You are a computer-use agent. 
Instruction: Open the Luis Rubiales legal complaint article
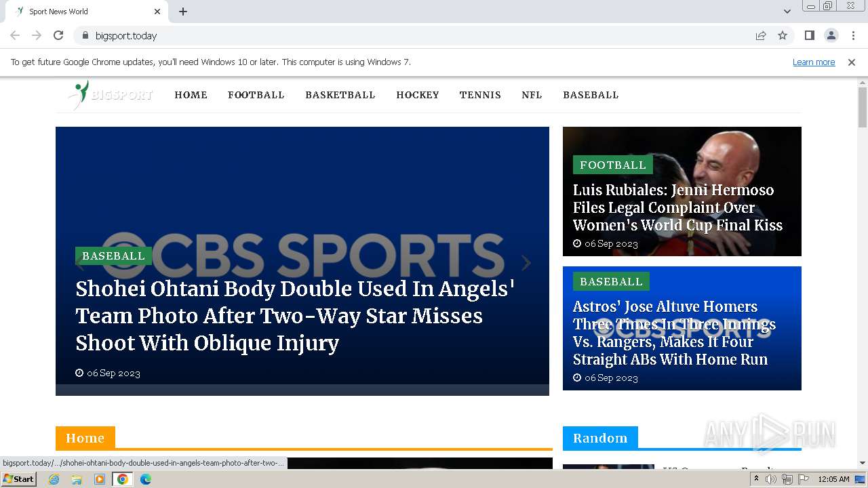(677, 207)
